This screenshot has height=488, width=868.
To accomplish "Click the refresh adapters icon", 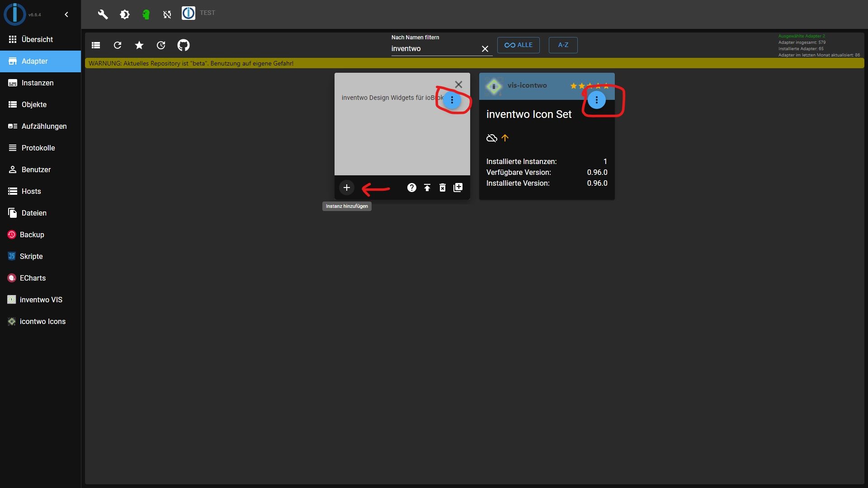I will [118, 45].
